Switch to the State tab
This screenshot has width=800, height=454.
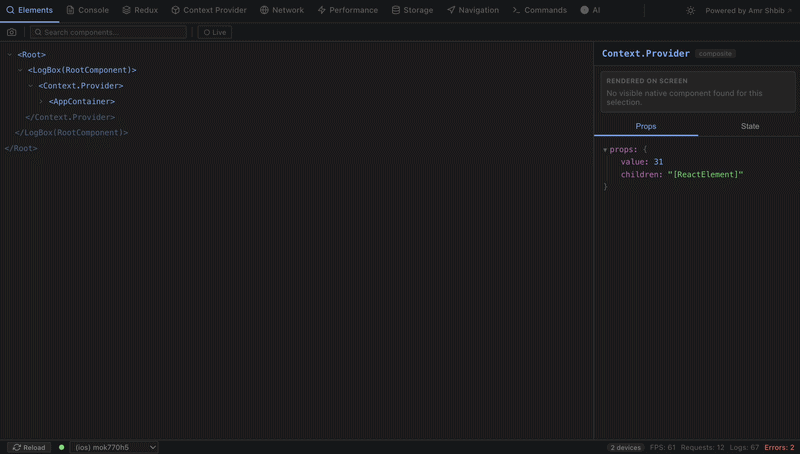click(749, 126)
